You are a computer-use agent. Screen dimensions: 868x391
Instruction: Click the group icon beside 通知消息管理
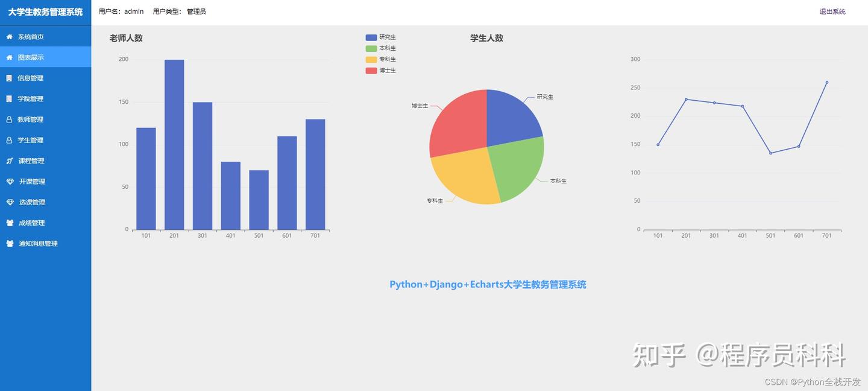pyautogui.click(x=10, y=243)
